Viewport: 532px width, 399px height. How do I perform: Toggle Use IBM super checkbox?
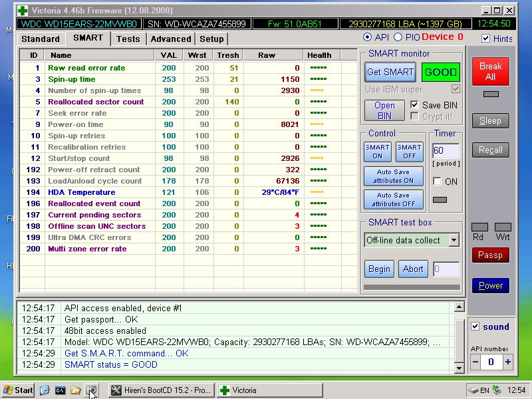click(x=456, y=89)
